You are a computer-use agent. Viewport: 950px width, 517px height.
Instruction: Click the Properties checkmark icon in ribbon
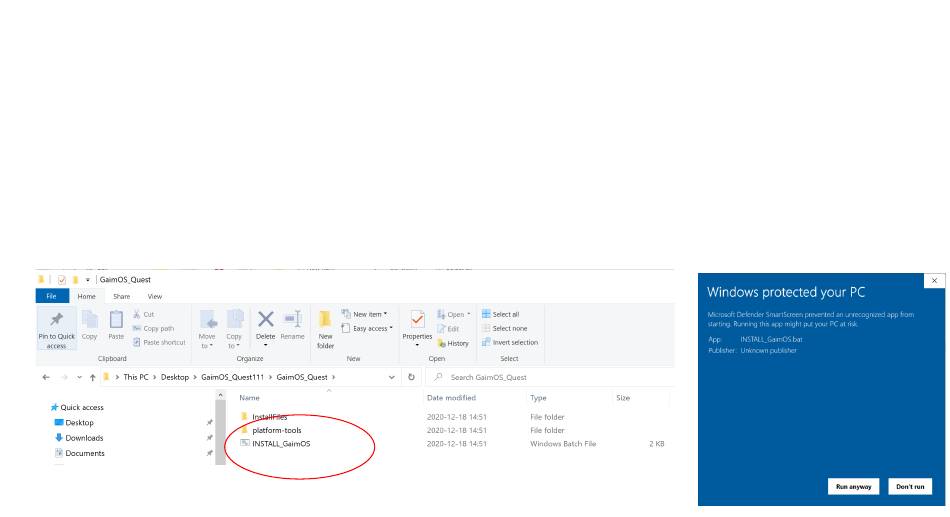417,319
